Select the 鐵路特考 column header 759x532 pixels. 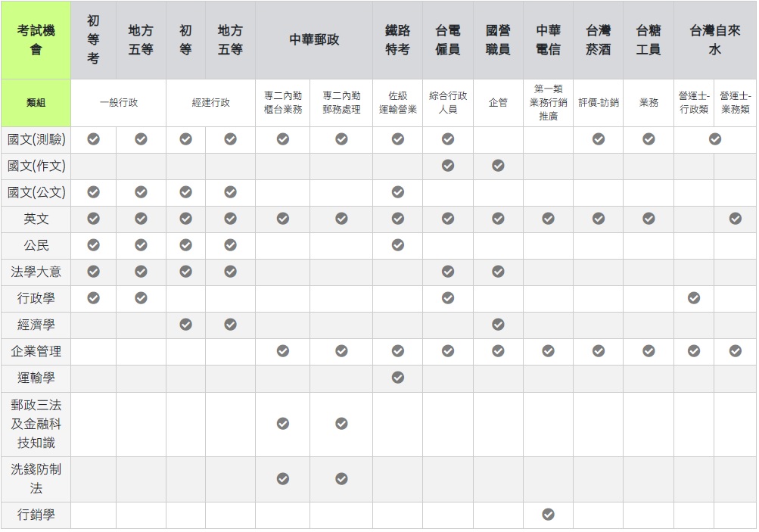coord(398,39)
